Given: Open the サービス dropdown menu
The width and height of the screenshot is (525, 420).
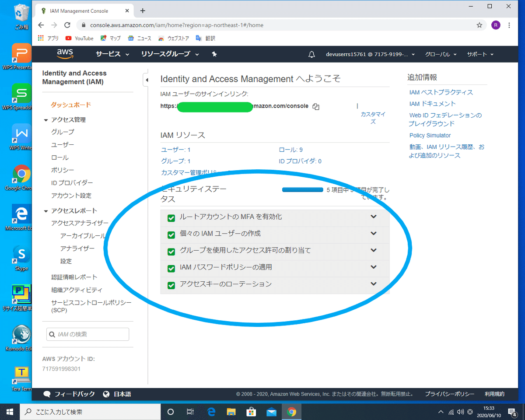Looking at the screenshot, I should [x=112, y=54].
